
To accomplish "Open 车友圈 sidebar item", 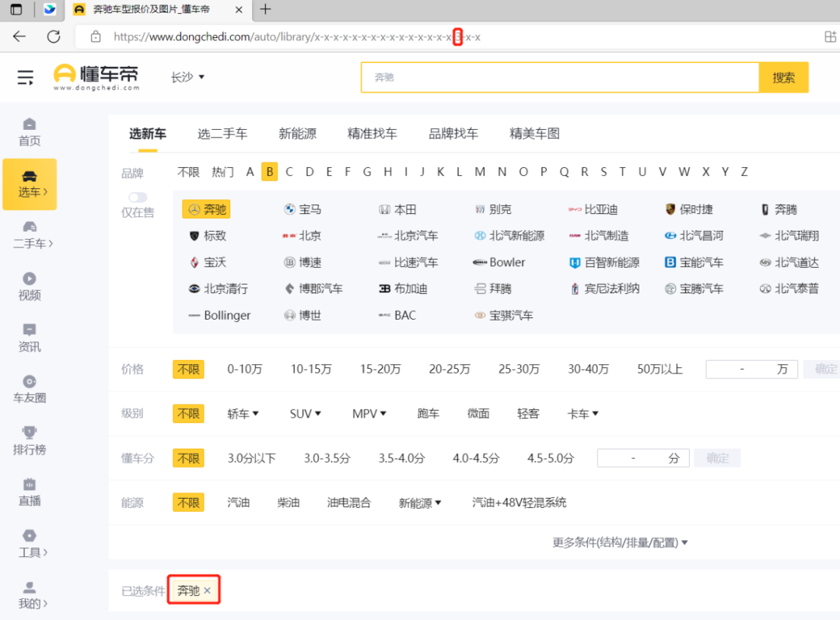I will 30,390.
